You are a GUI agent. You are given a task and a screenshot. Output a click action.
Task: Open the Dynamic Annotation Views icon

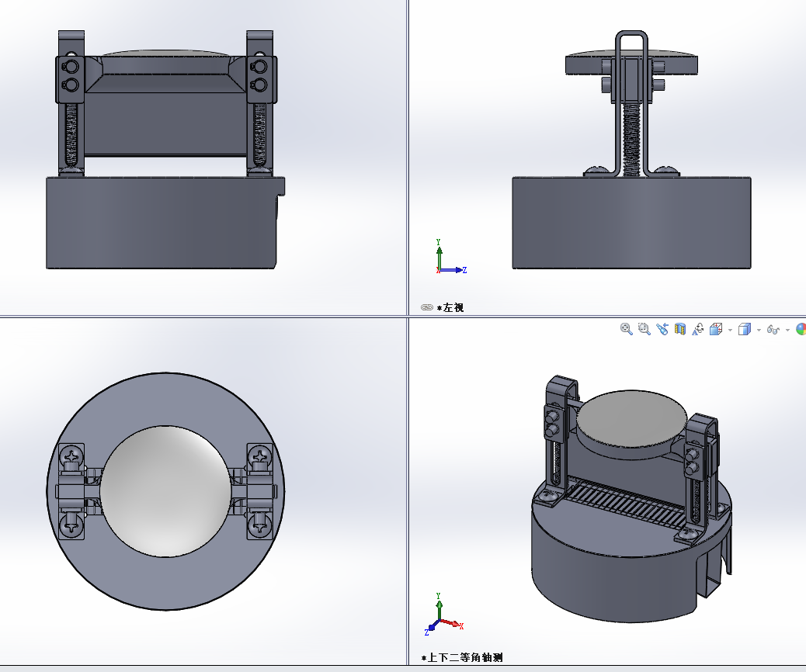point(697,329)
